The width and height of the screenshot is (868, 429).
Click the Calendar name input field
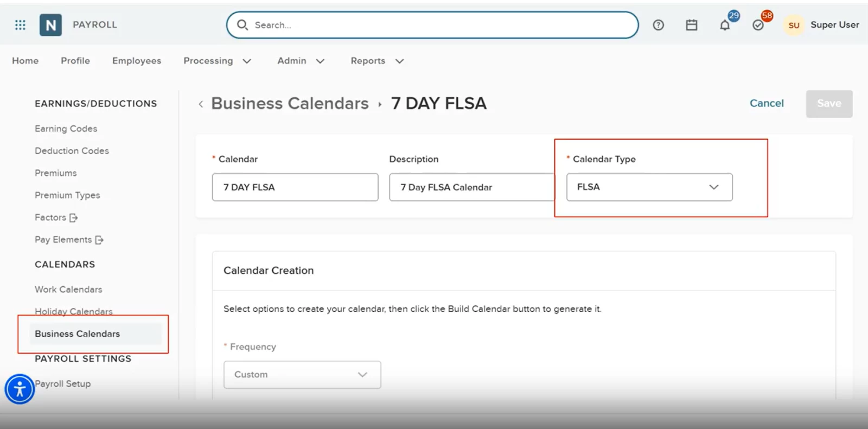[295, 187]
